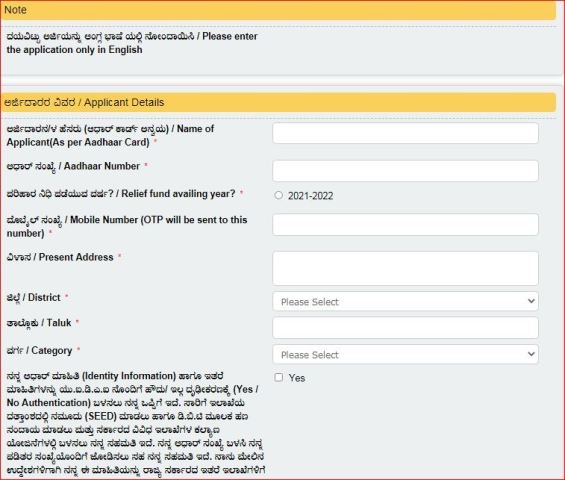Open the District dropdown

(405, 301)
